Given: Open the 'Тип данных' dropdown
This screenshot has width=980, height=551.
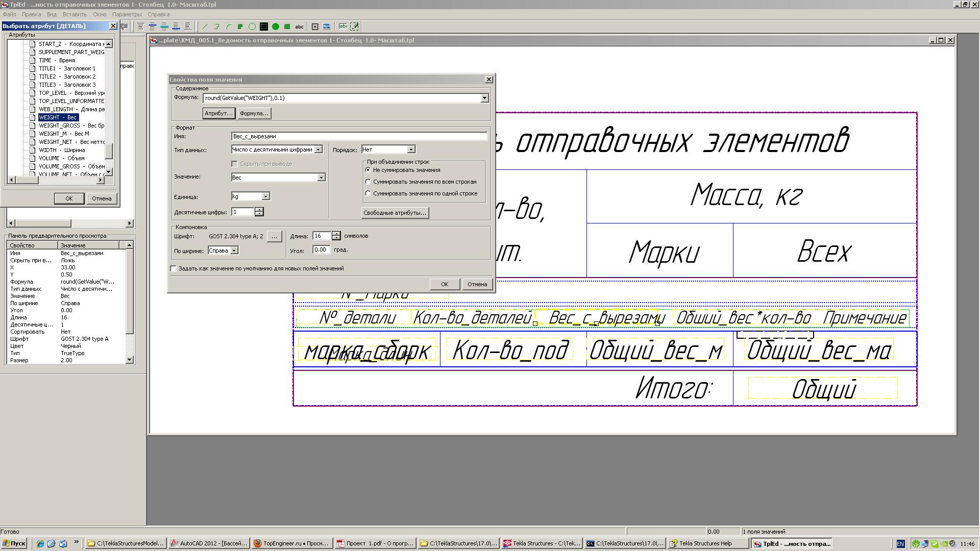Looking at the screenshot, I should 318,149.
